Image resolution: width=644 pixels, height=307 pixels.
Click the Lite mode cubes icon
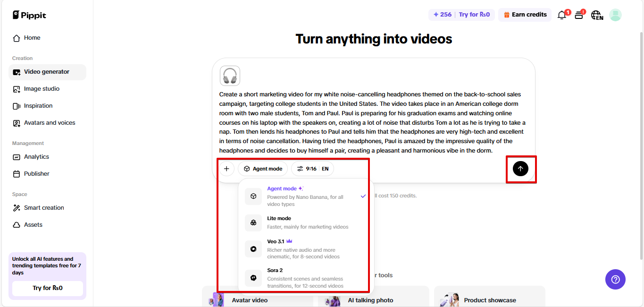click(x=253, y=222)
